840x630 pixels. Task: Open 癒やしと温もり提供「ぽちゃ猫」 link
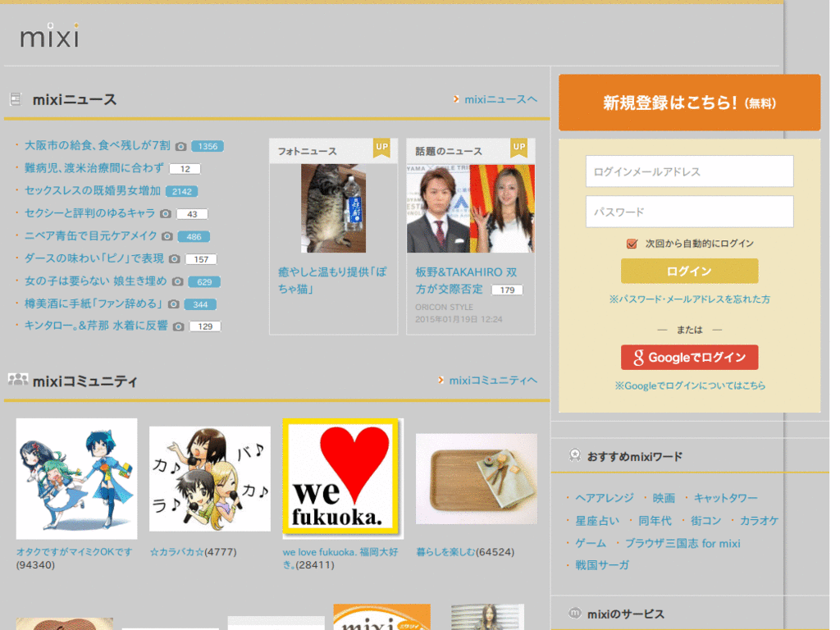click(x=332, y=281)
